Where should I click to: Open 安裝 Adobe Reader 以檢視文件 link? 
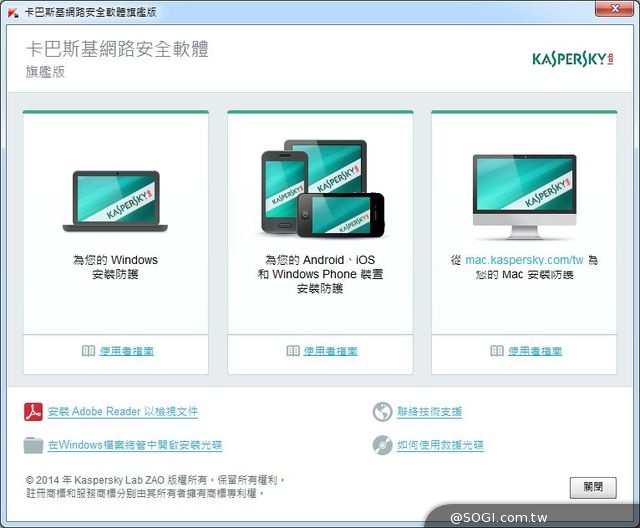coord(122,412)
